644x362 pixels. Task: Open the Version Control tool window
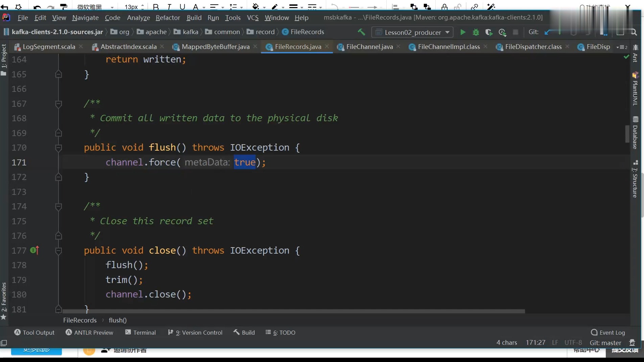(x=195, y=333)
